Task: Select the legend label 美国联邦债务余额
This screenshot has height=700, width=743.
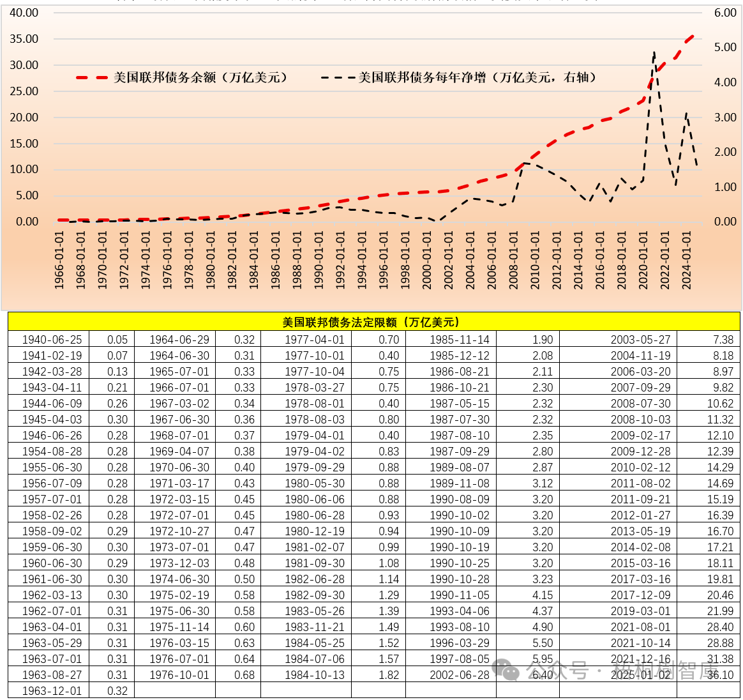Action: pos(200,77)
